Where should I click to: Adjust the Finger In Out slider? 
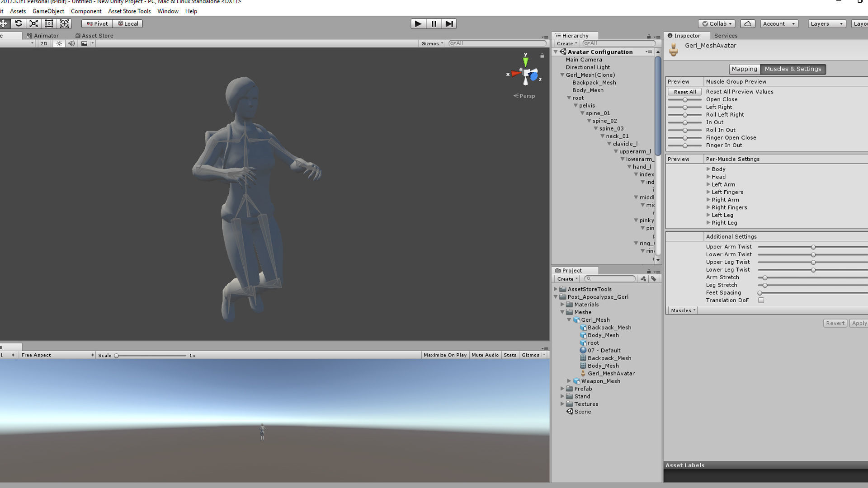(x=685, y=145)
